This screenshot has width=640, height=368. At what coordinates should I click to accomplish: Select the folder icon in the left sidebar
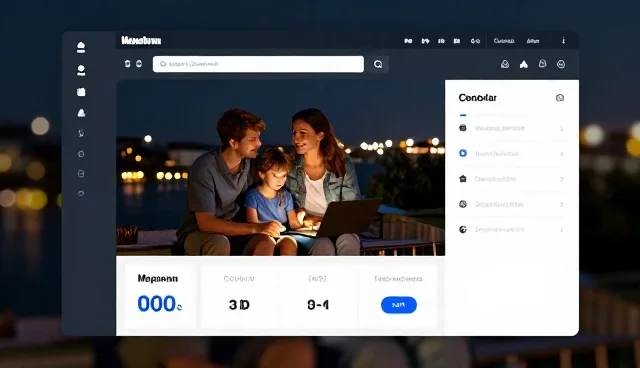point(81,92)
